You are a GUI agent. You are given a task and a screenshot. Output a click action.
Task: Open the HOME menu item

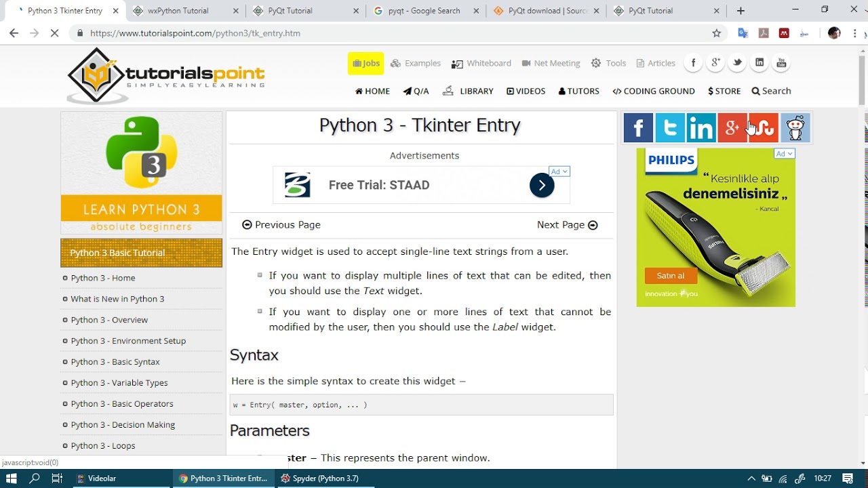pyautogui.click(x=372, y=91)
